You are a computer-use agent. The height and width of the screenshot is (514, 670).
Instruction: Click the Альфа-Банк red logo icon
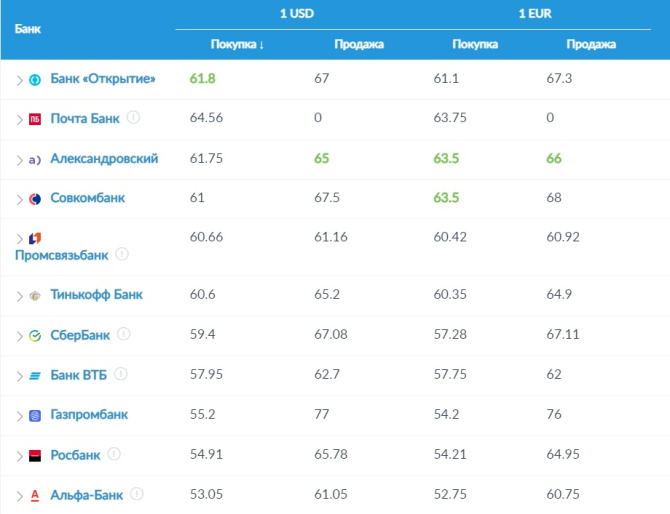point(35,495)
